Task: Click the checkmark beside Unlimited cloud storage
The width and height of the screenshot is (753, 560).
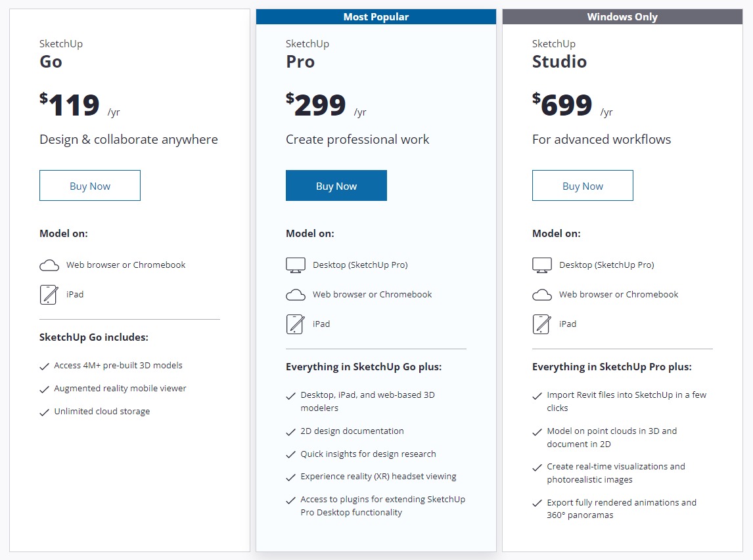Action: [x=44, y=412]
